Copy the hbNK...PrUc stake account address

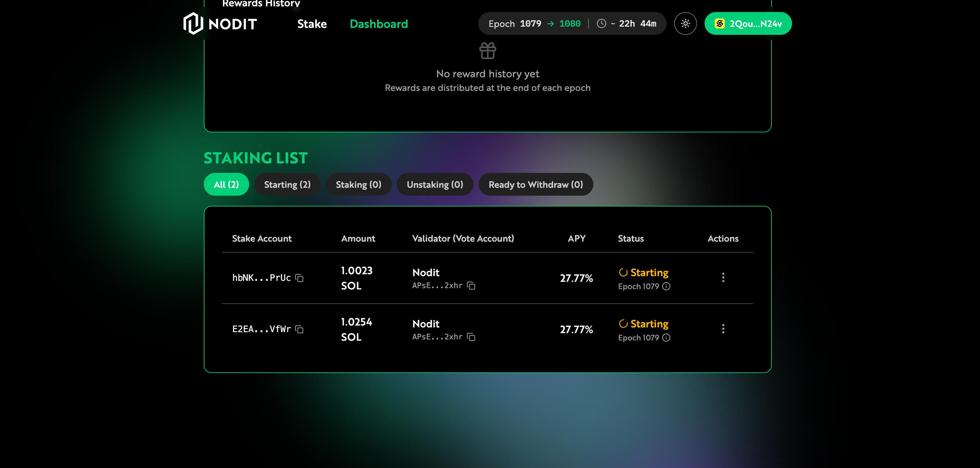pyautogui.click(x=300, y=278)
